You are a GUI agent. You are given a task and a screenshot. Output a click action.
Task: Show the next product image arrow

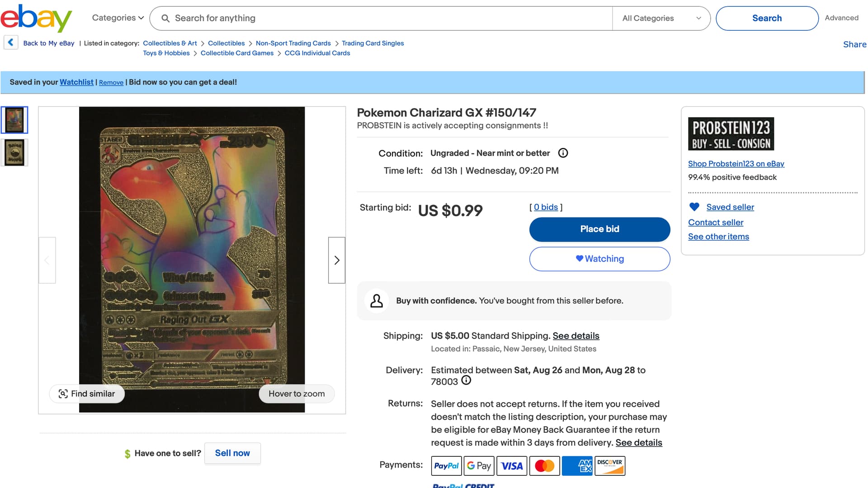(336, 260)
